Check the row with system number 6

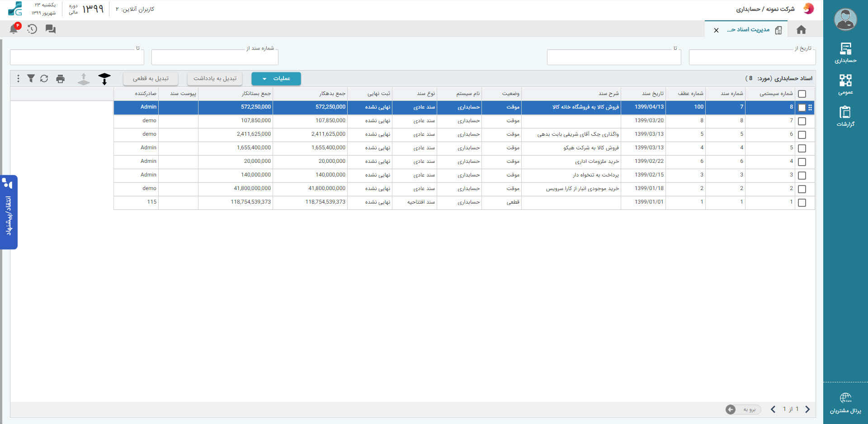pos(802,135)
